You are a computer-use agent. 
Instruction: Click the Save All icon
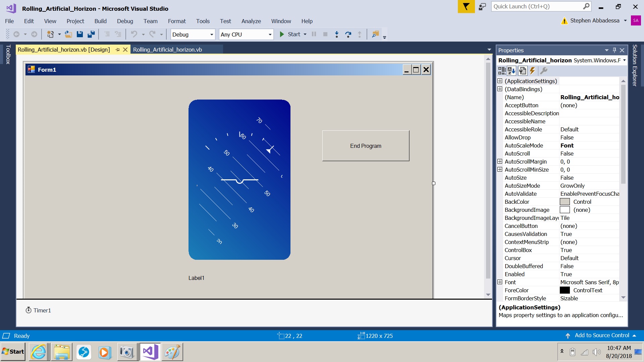[x=91, y=34]
